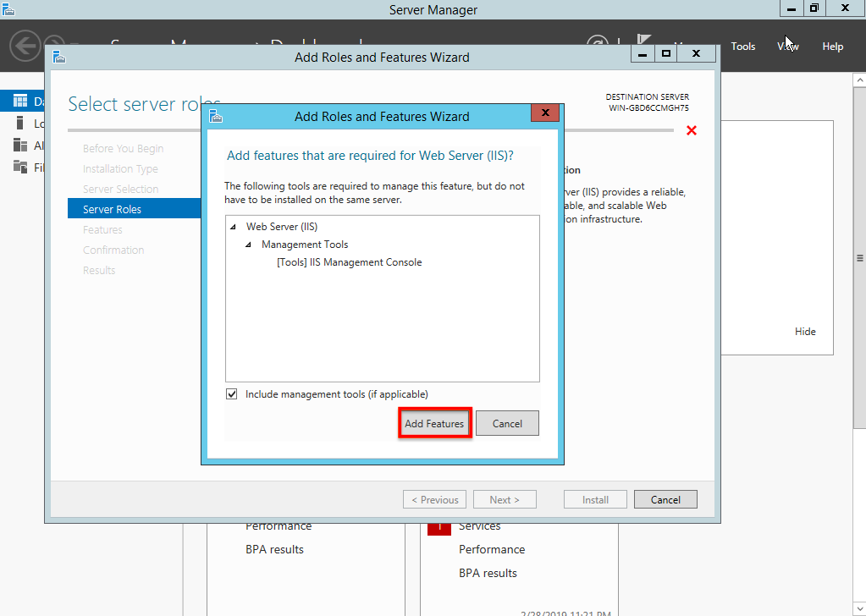Open the Help menu in Server Manager

pos(832,47)
